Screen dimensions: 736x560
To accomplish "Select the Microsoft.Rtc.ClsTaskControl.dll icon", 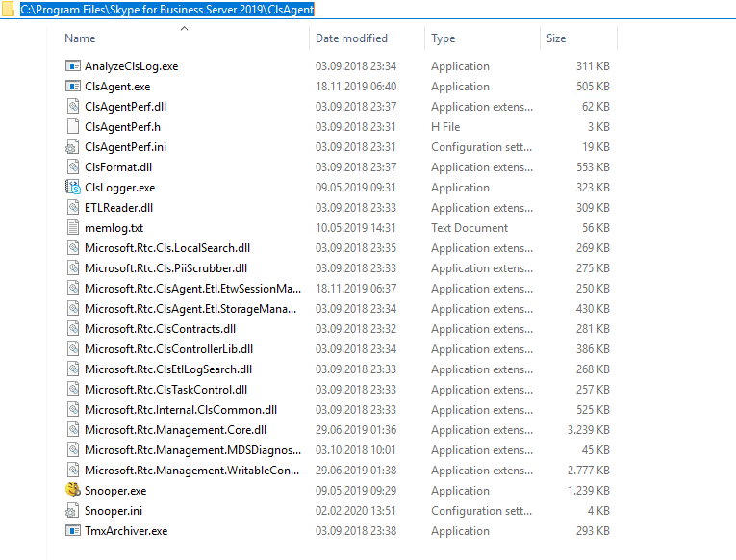I will click(73, 389).
